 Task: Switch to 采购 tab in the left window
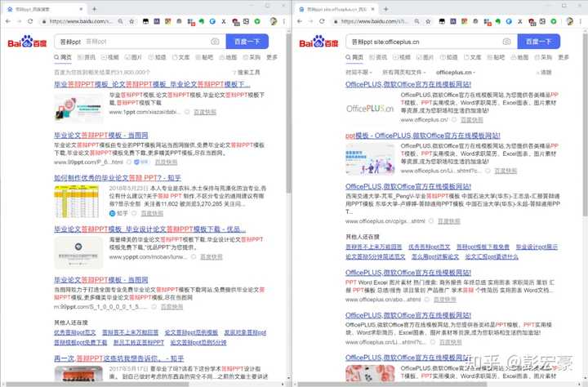(x=252, y=57)
